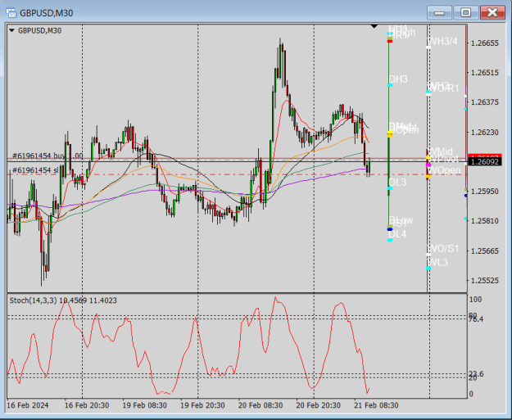Click the 16 Feb 20:30 time axis label
Image resolution: width=512 pixels, height=420 pixels.
pos(87,405)
